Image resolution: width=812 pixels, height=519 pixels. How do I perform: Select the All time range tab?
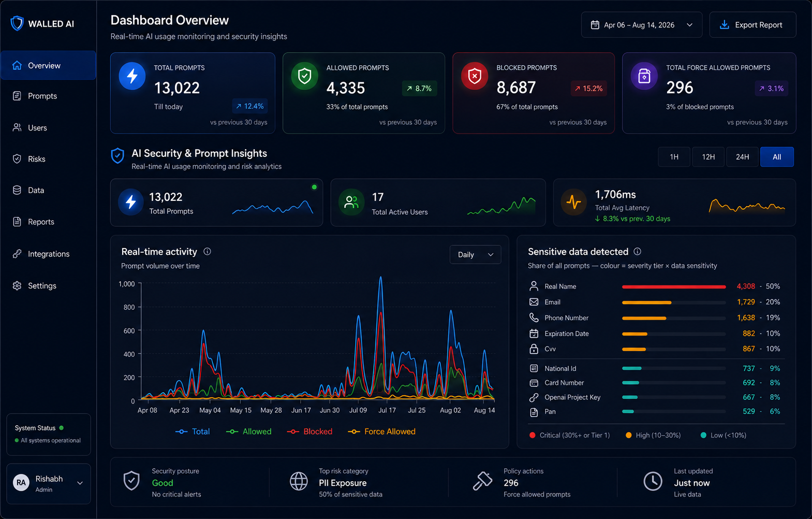[777, 157]
